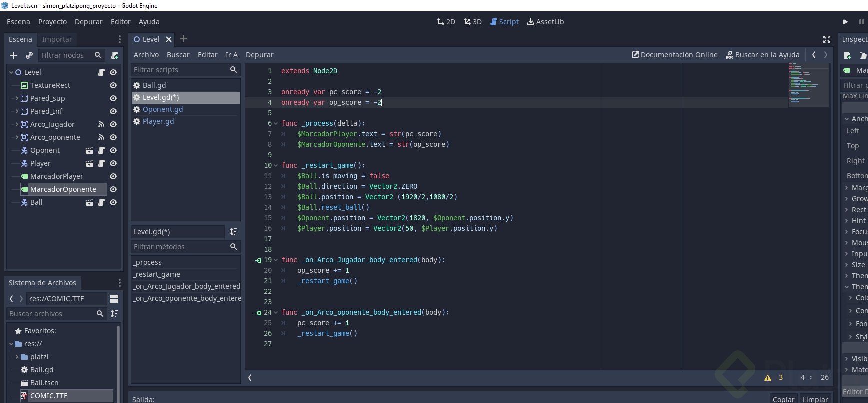Open Sistema de Archivos dock options dots

pyautogui.click(x=119, y=283)
